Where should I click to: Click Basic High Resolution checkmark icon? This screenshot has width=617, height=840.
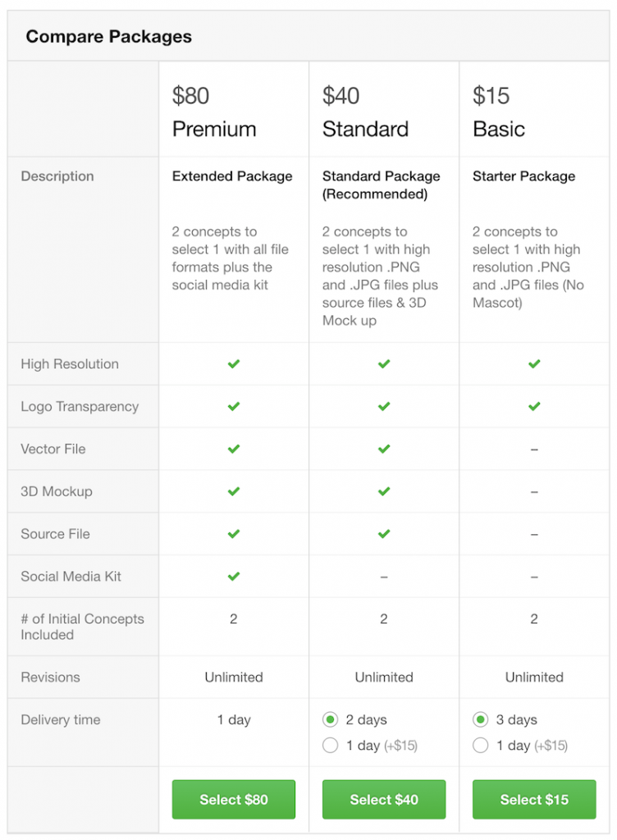tap(534, 364)
